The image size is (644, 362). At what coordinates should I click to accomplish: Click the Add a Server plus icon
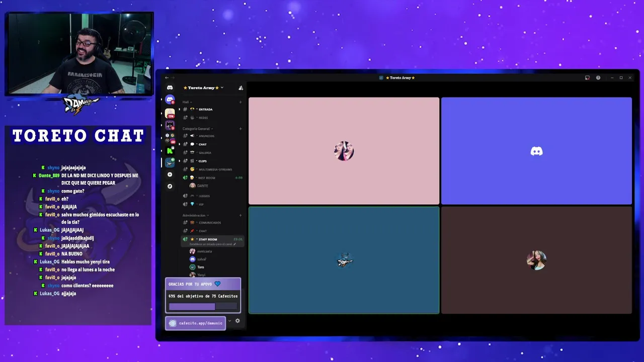(x=170, y=174)
